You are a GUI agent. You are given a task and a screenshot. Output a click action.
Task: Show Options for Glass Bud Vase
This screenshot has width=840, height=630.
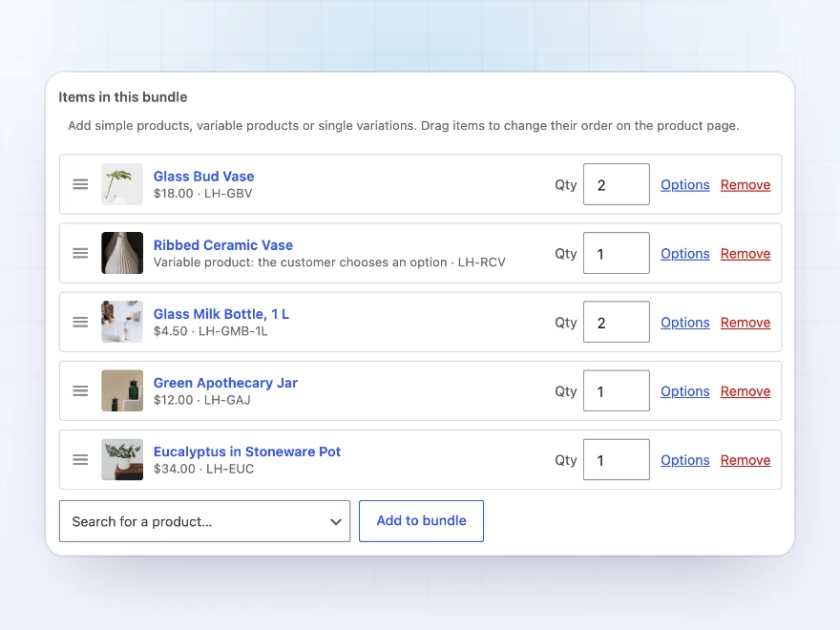(684, 185)
